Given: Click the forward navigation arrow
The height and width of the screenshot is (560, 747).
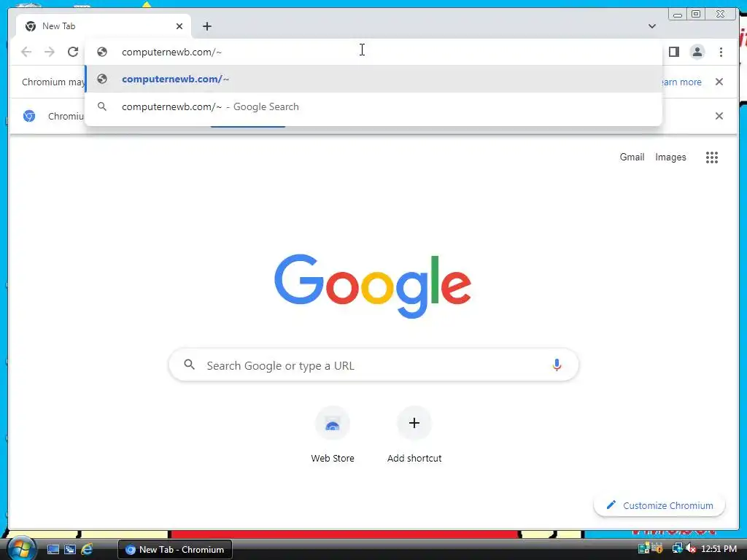Looking at the screenshot, I should tap(50, 52).
